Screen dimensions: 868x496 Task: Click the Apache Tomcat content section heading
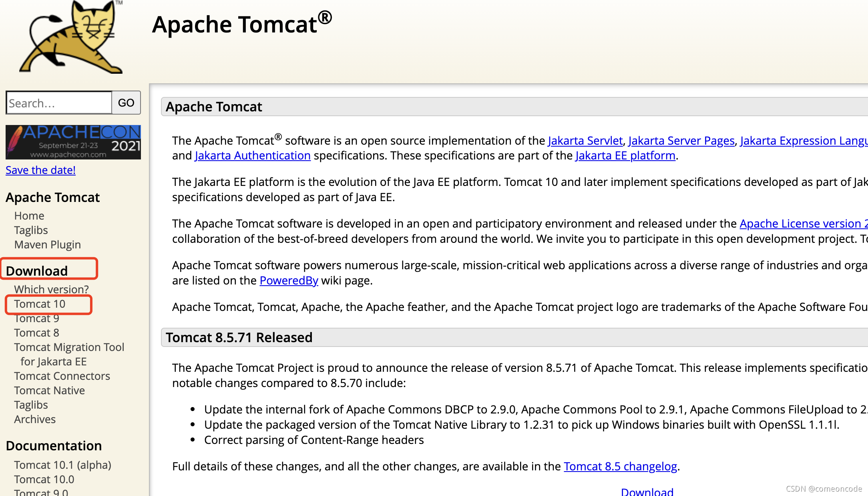click(214, 107)
